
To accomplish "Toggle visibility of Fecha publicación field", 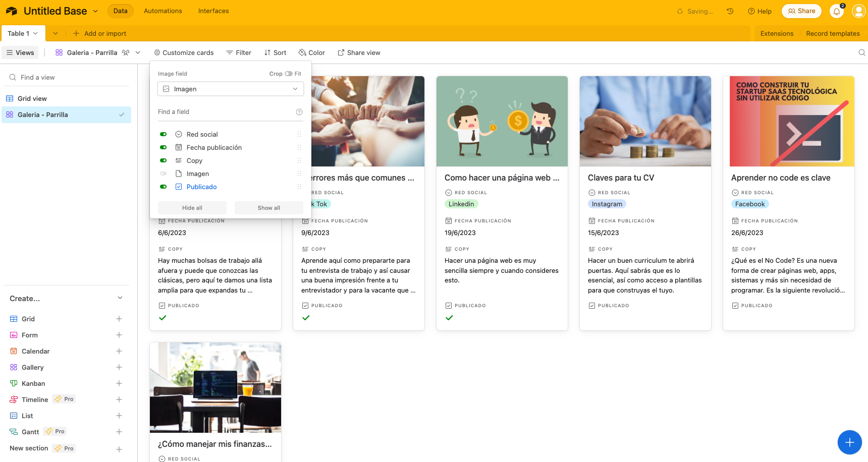I will (164, 147).
